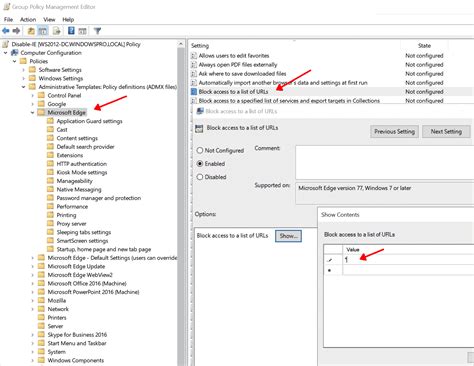
Task: Select 'Ask where to save downloaded files' policy
Action: click(242, 74)
